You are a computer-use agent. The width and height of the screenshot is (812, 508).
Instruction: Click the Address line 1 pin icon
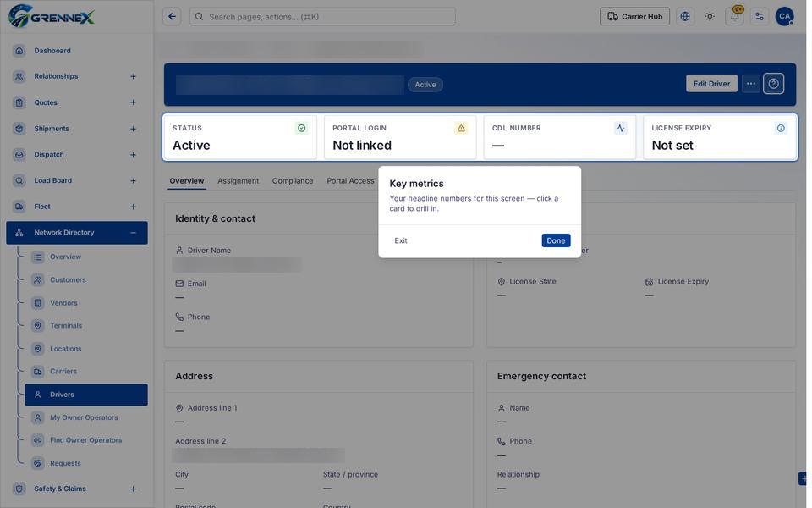(x=179, y=408)
